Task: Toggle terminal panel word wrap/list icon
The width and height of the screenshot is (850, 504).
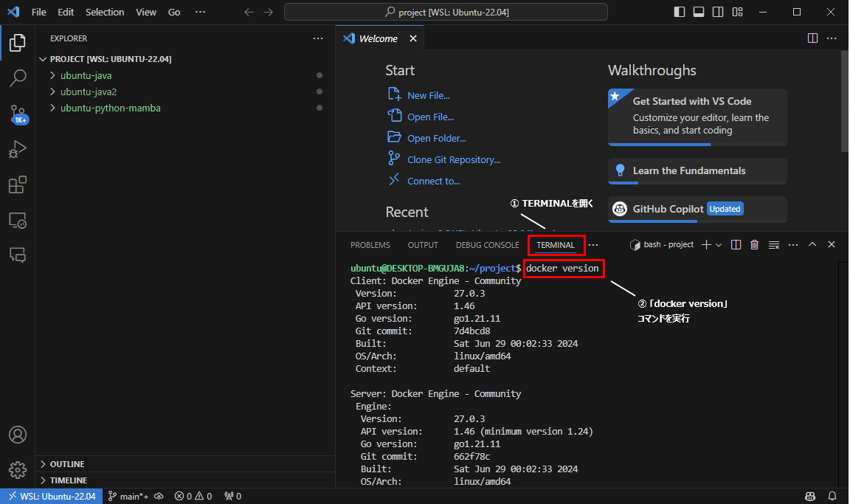Action: click(774, 245)
